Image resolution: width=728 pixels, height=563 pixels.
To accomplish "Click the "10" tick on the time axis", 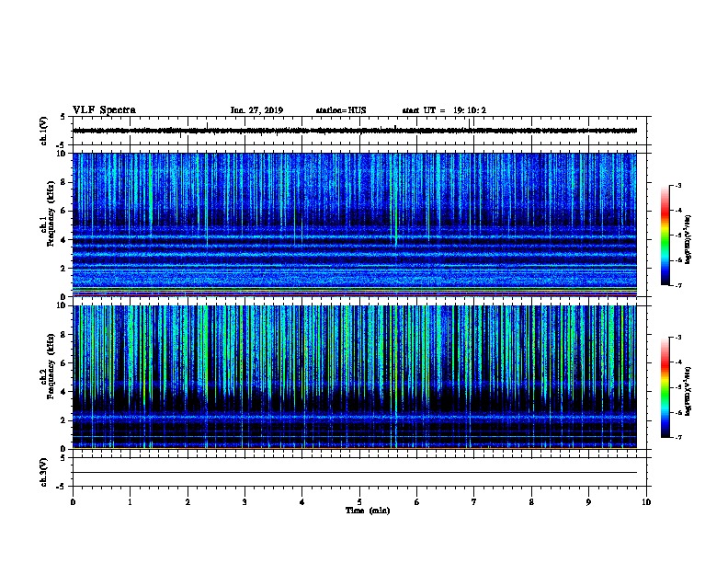I will tap(646, 502).
